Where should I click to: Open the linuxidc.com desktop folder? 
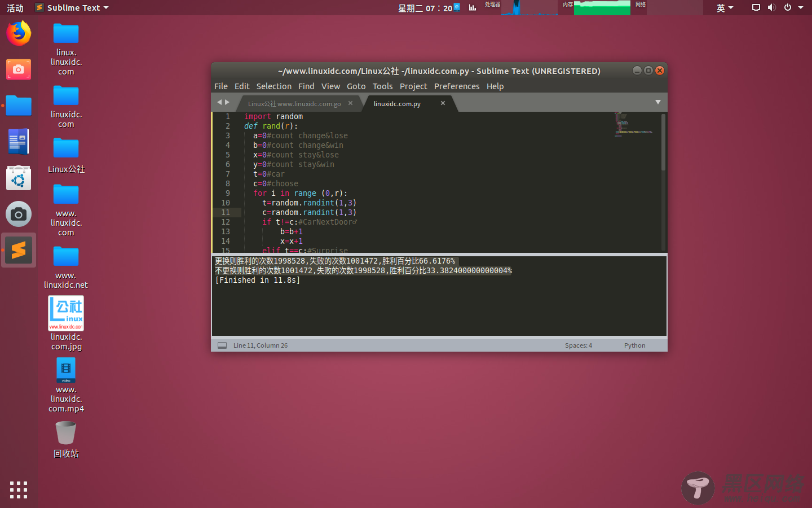66,107
